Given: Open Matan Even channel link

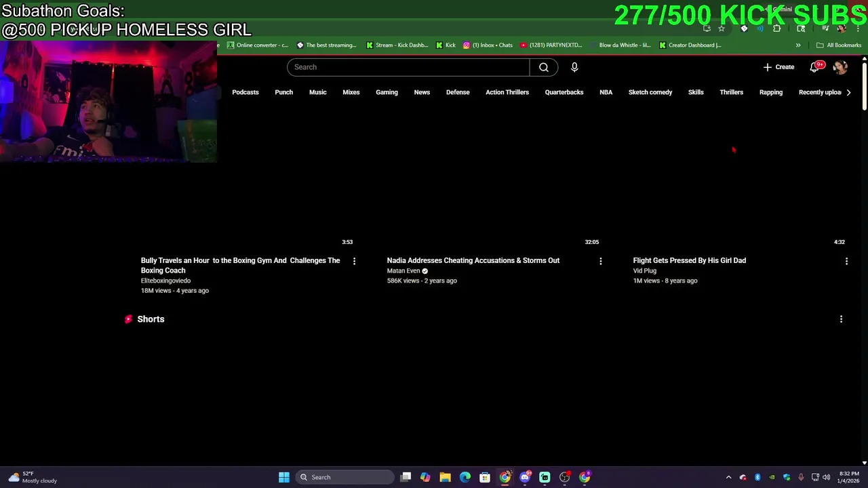Looking at the screenshot, I should [x=403, y=270].
